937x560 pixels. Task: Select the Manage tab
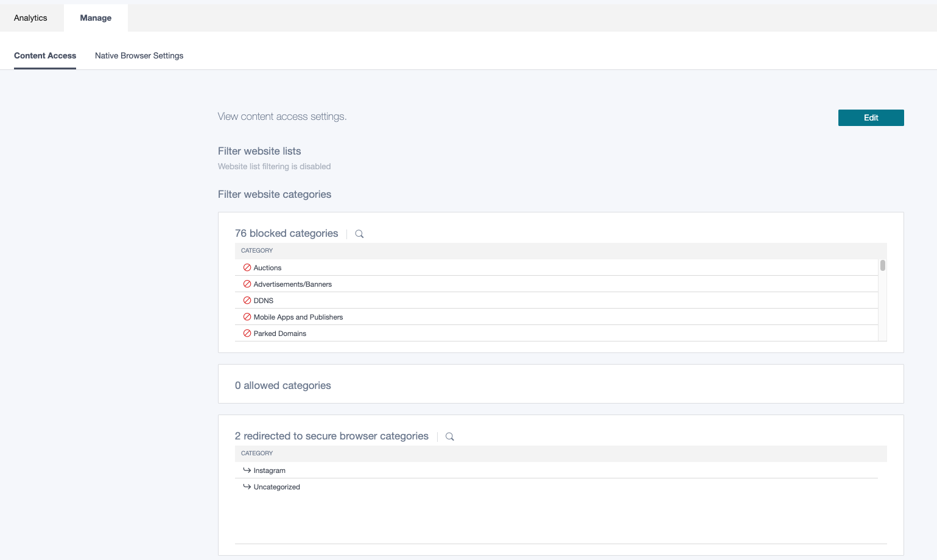pos(96,18)
